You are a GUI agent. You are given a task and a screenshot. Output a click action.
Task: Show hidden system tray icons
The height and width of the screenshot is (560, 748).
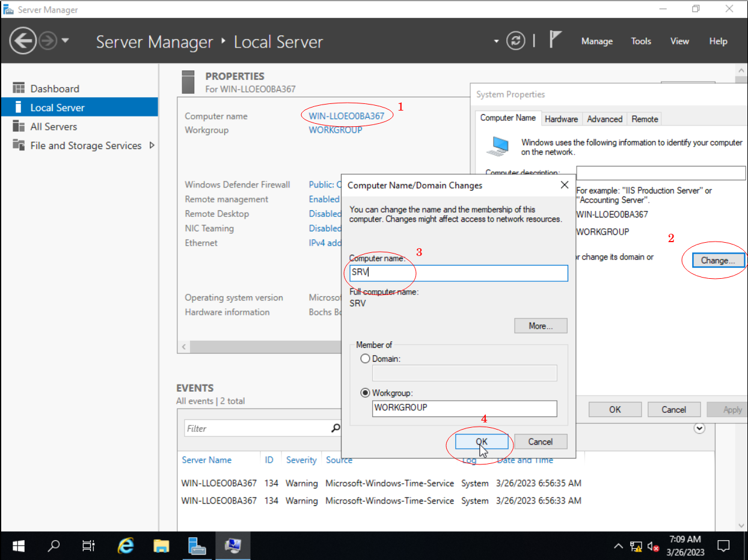[x=618, y=546]
